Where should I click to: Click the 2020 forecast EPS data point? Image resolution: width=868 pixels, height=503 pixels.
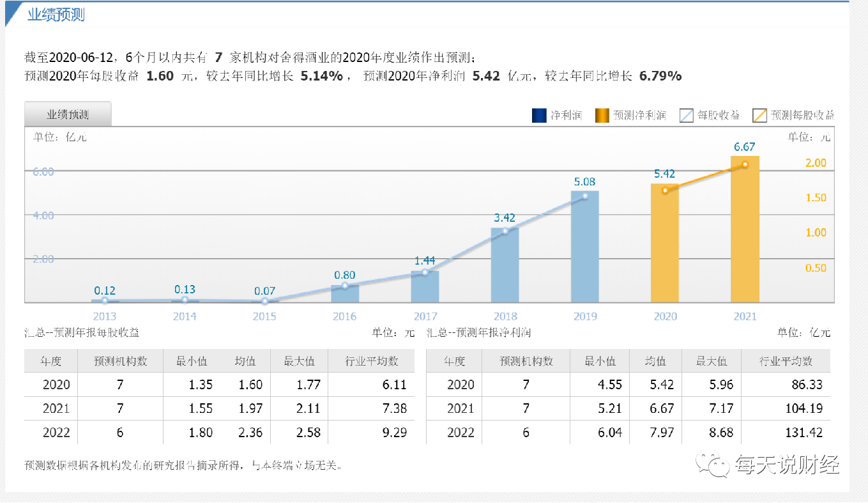point(665,190)
